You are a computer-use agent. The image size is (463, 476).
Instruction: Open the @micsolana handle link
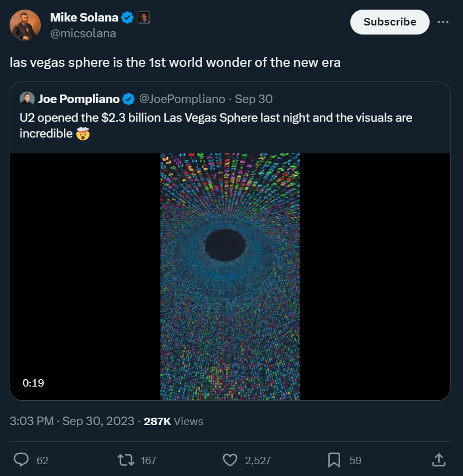point(83,33)
